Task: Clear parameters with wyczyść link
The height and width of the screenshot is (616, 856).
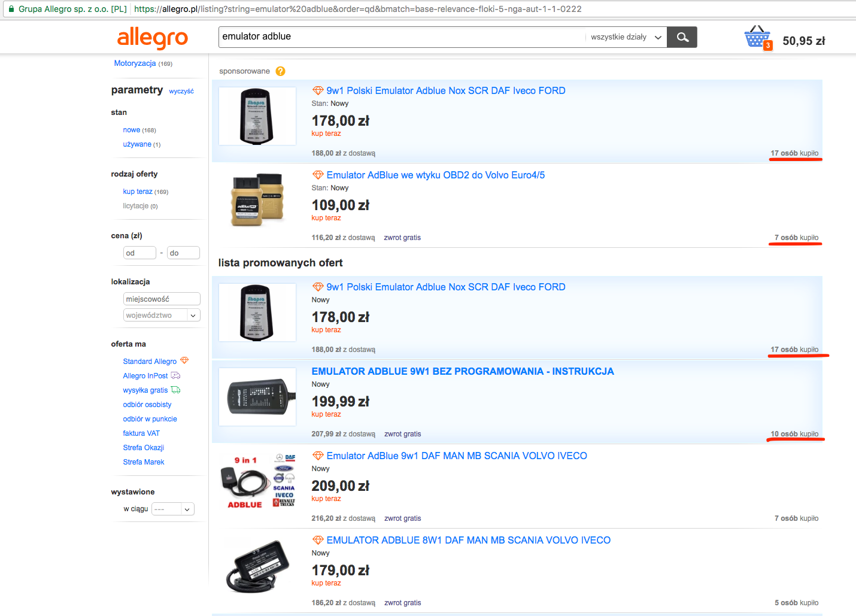Action: 181,91
